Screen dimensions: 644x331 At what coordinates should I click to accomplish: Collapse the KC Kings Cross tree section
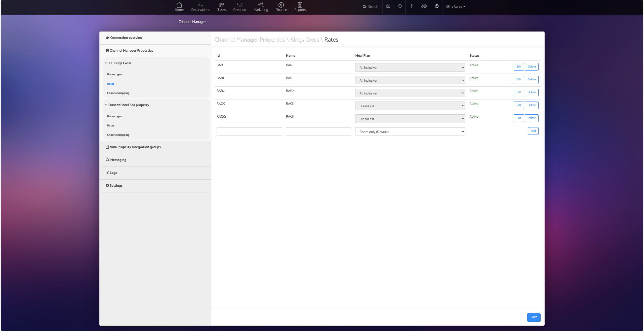click(x=106, y=63)
